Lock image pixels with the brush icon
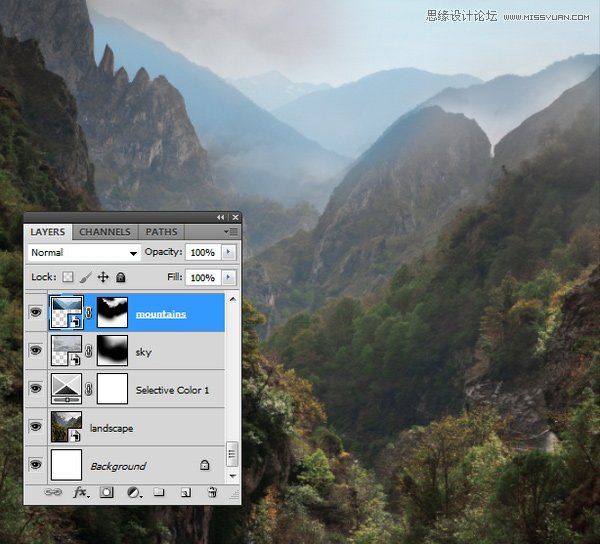 click(x=86, y=277)
